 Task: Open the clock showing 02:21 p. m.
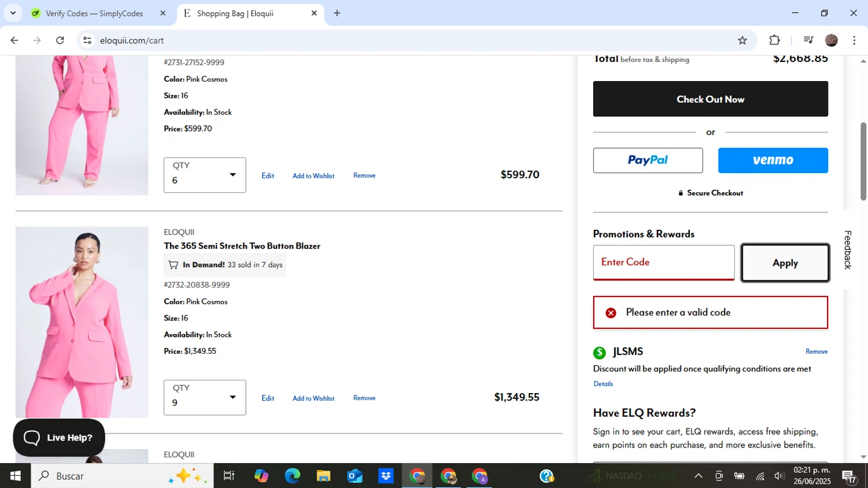(x=811, y=476)
